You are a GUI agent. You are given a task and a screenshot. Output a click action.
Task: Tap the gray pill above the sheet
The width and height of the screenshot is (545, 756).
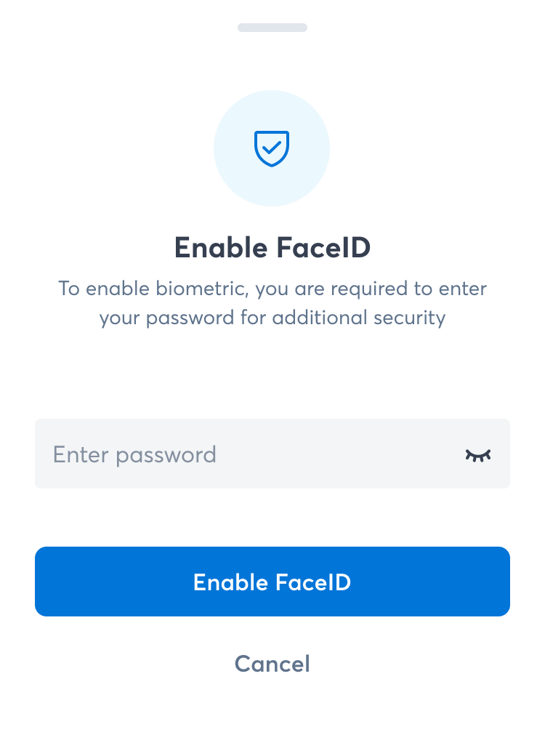pos(272,28)
